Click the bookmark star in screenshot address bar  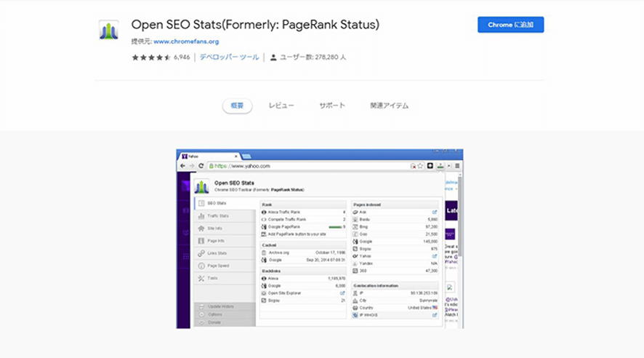[x=420, y=166]
